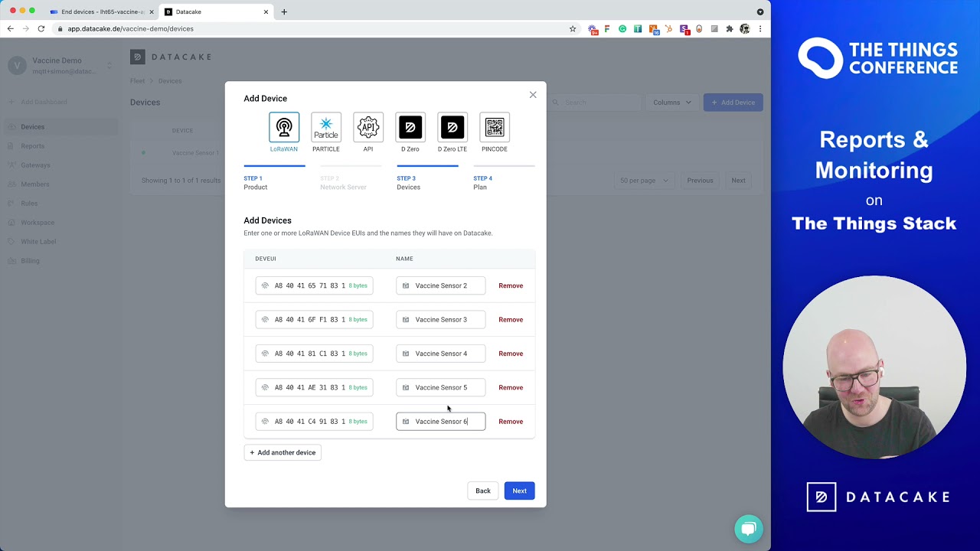Screen dimensions: 980x551
Task: Edit DEVEUI field for Vaccine Sensor 4
Action: pos(314,354)
